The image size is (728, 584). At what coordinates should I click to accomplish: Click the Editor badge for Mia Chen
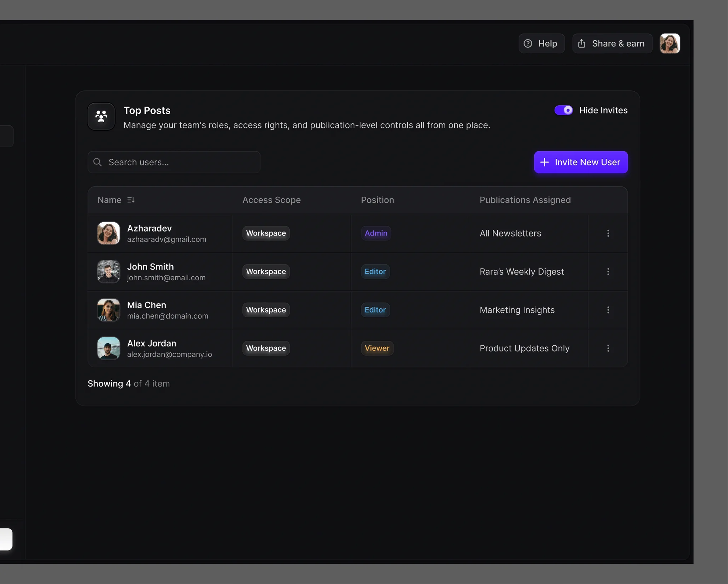375,310
